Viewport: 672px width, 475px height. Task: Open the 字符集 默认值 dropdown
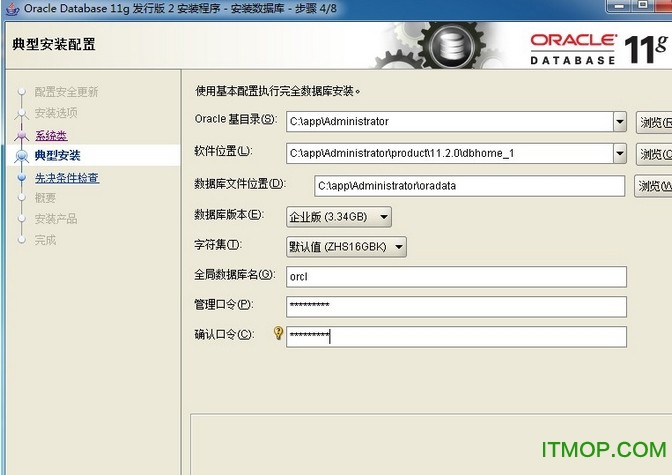[x=398, y=246]
